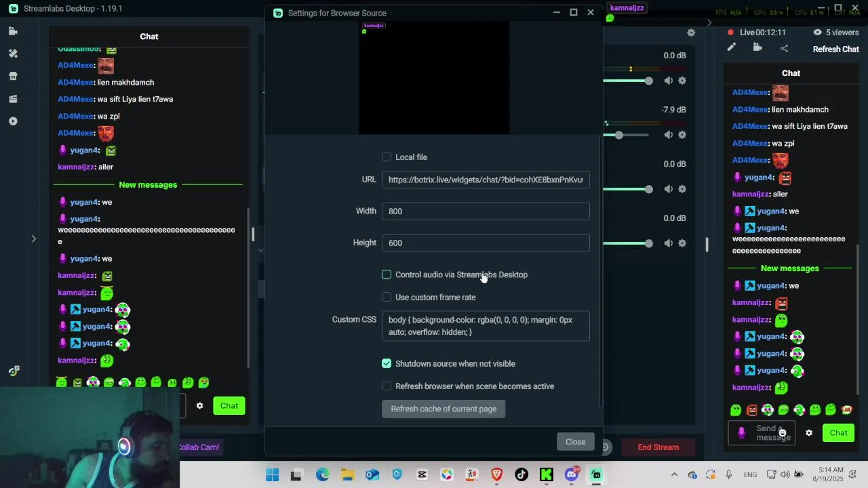Open Outlook from the taskbar

click(x=372, y=475)
